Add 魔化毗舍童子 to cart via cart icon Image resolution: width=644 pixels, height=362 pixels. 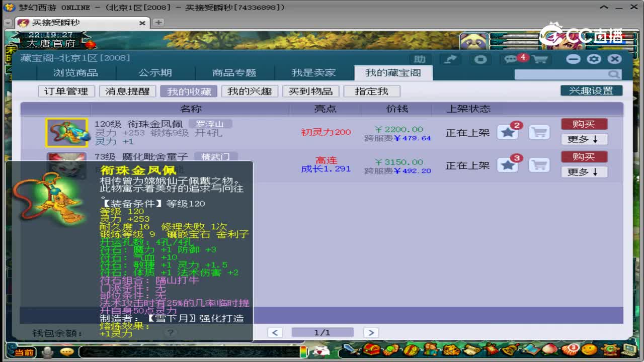539,165
